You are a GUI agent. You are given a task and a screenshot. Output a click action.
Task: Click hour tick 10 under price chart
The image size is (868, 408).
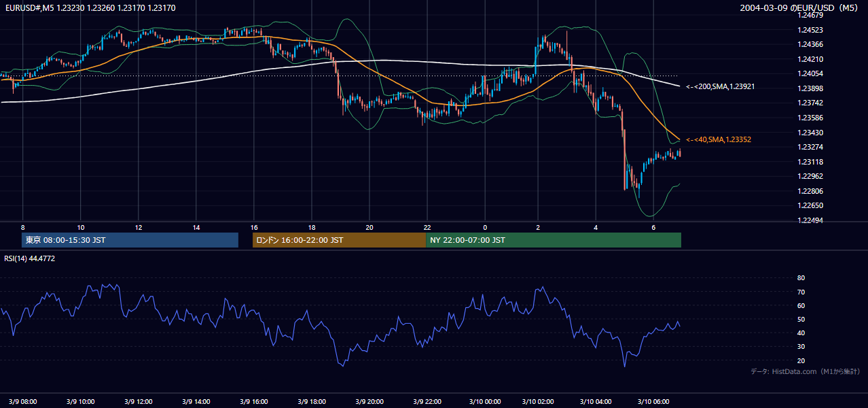pos(81,226)
